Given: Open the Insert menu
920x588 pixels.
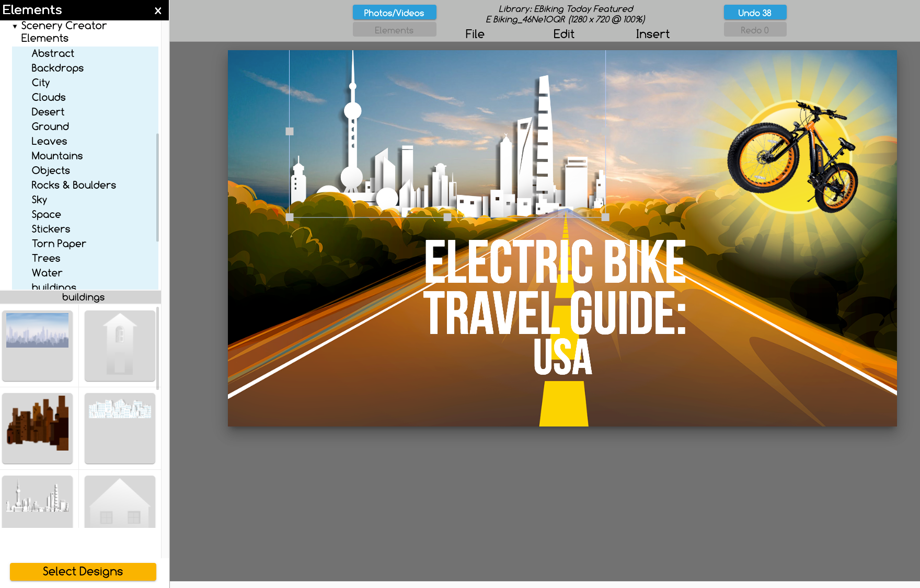Looking at the screenshot, I should [x=652, y=34].
